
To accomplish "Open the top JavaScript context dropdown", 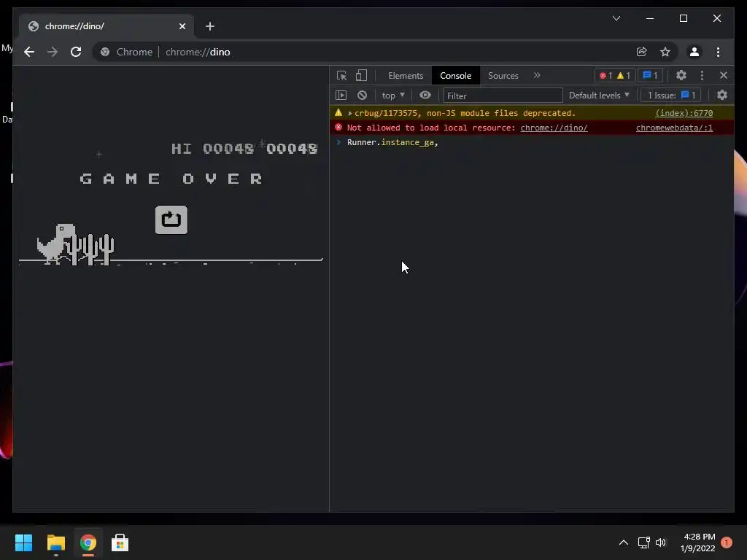I will (x=393, y=96).
